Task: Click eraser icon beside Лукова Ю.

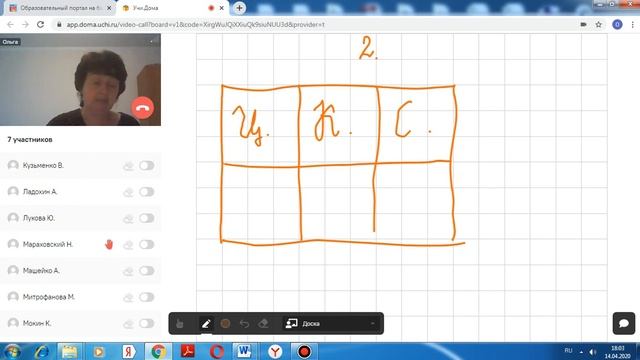Action: (x=129, y=218)
